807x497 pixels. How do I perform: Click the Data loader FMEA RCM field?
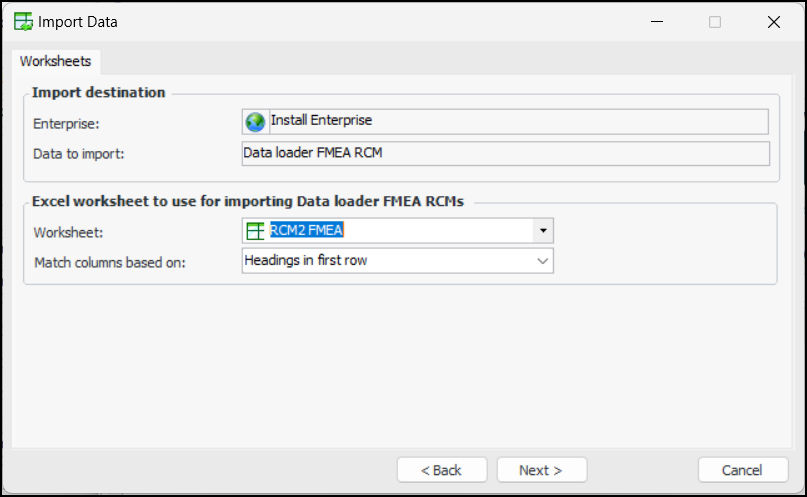505,153
